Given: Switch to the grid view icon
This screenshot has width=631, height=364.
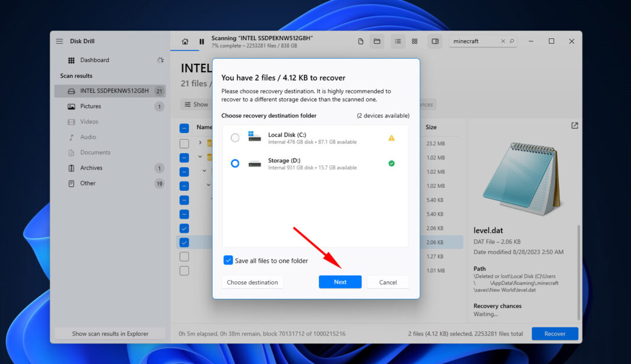Looking at the screenshot, I should coord(415,41).
